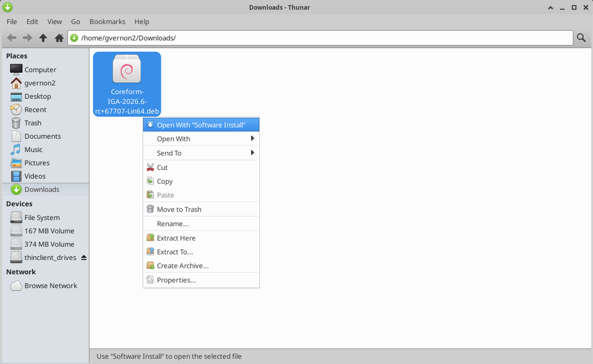The width and height of the screenshot is (593, 364).
Task: Expand the Send To submenu
Action: [201, 153]
